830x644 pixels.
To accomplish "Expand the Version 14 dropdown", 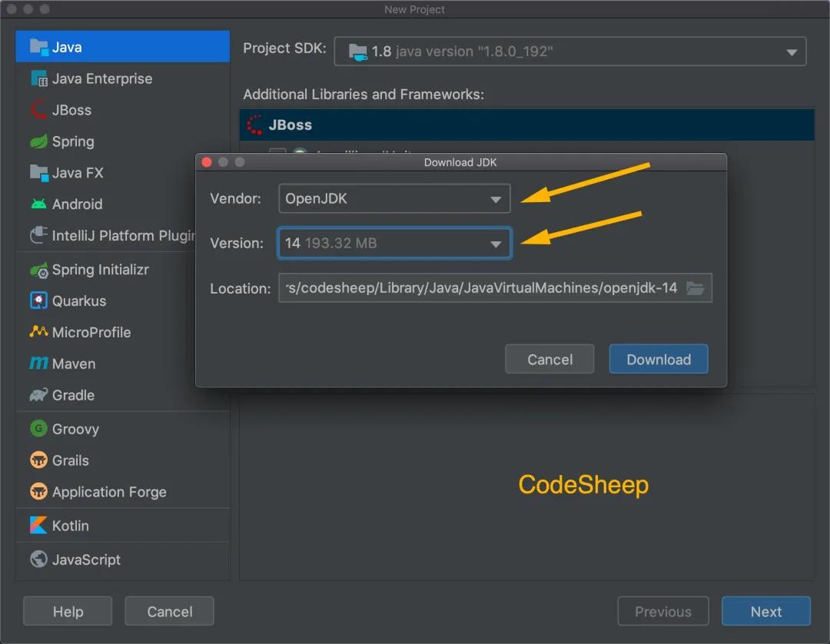I will pos(394,243).
